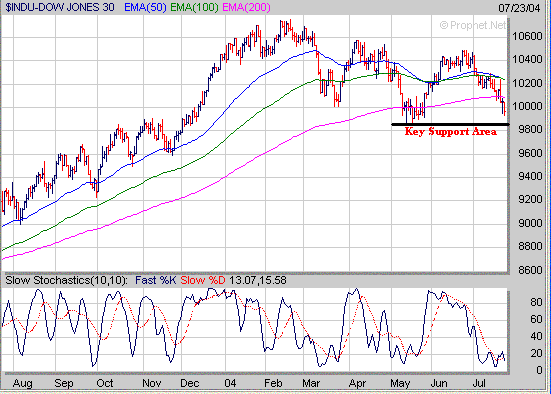551x394 pixels.
Task: Click the 13.07,15.58 stochastic values
Action: click(x=258, y=280)
